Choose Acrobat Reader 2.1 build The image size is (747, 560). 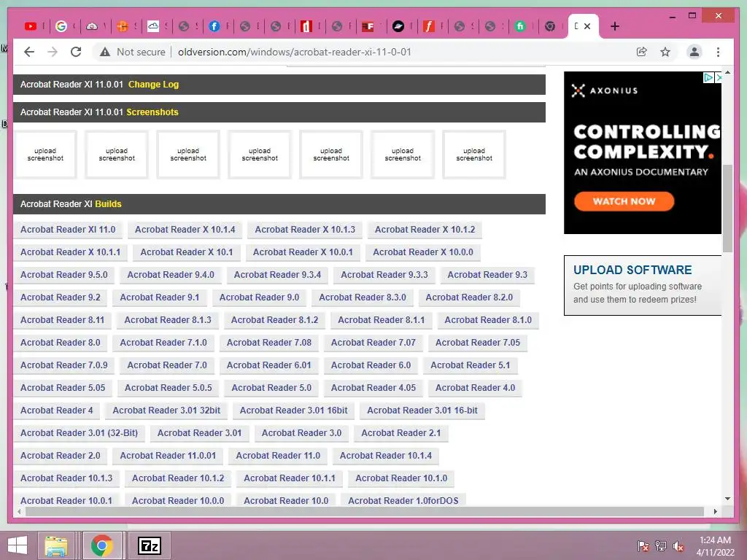(400, 433)
